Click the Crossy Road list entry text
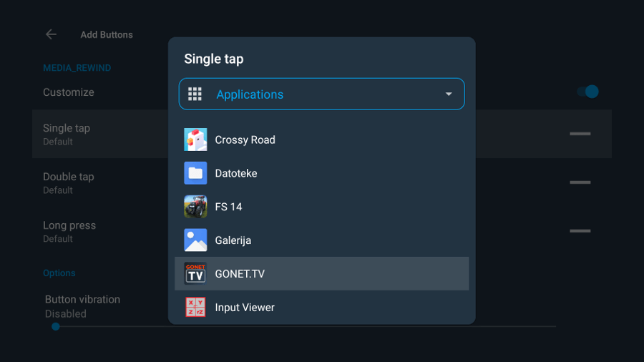 pos(245,140)
